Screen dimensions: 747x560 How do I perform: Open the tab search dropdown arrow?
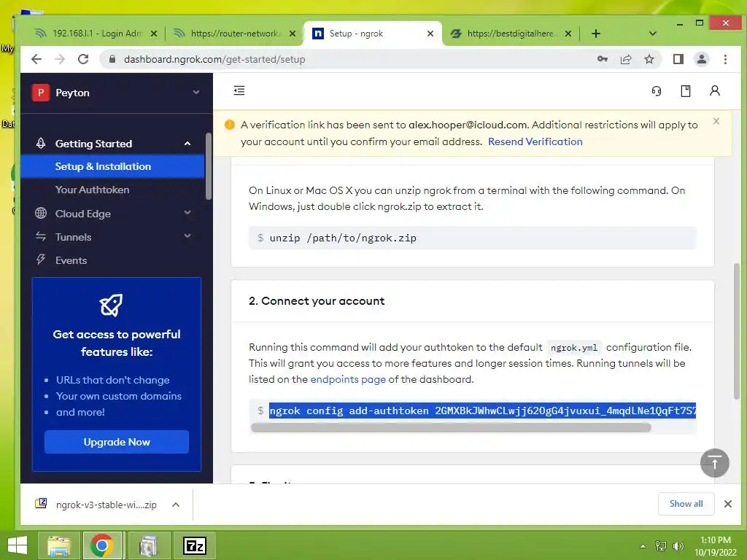653,34
